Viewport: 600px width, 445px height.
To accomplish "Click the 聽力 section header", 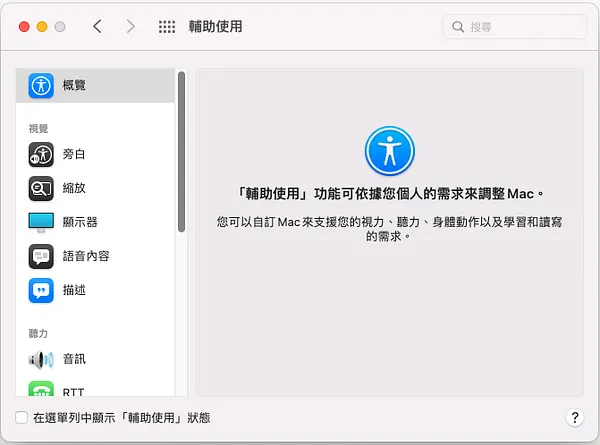I will pos(38,334).
